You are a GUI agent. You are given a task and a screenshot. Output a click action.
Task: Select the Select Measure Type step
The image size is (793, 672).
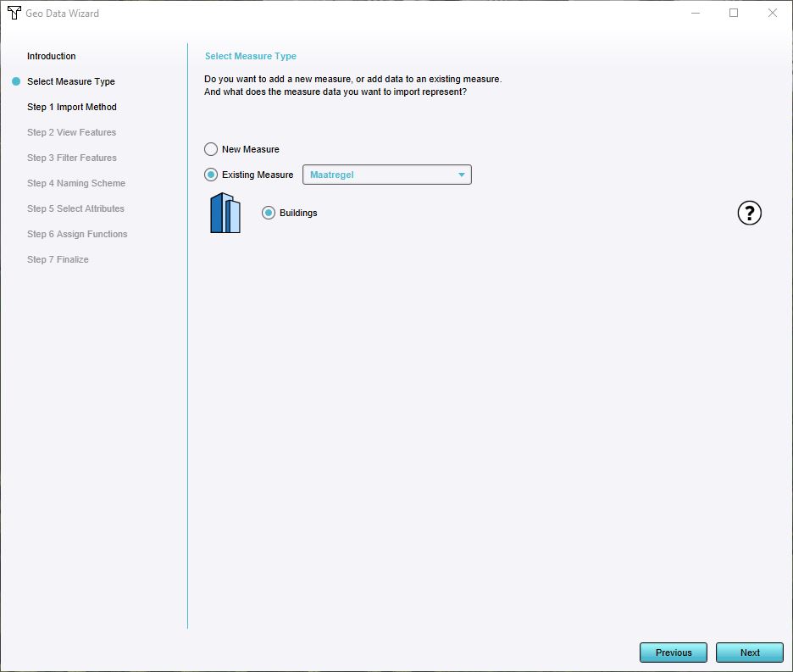coord(70,81)
